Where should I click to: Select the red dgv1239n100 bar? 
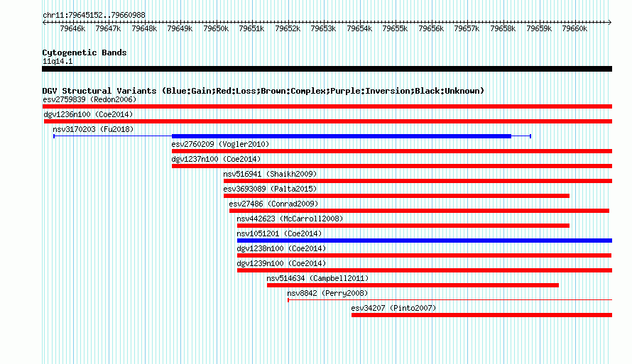(x=425, y=270)
